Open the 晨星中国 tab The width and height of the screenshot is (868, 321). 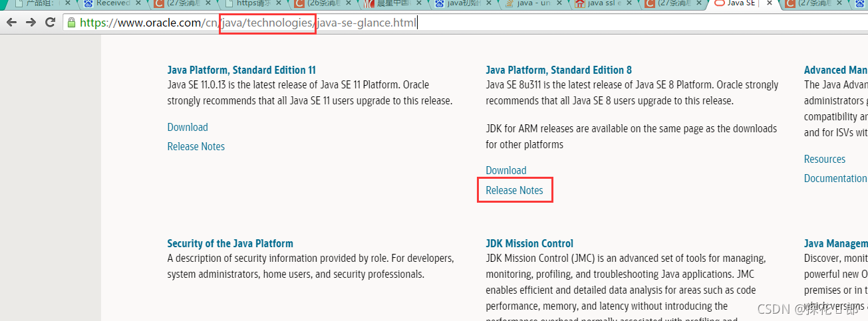tap(393, 3)
